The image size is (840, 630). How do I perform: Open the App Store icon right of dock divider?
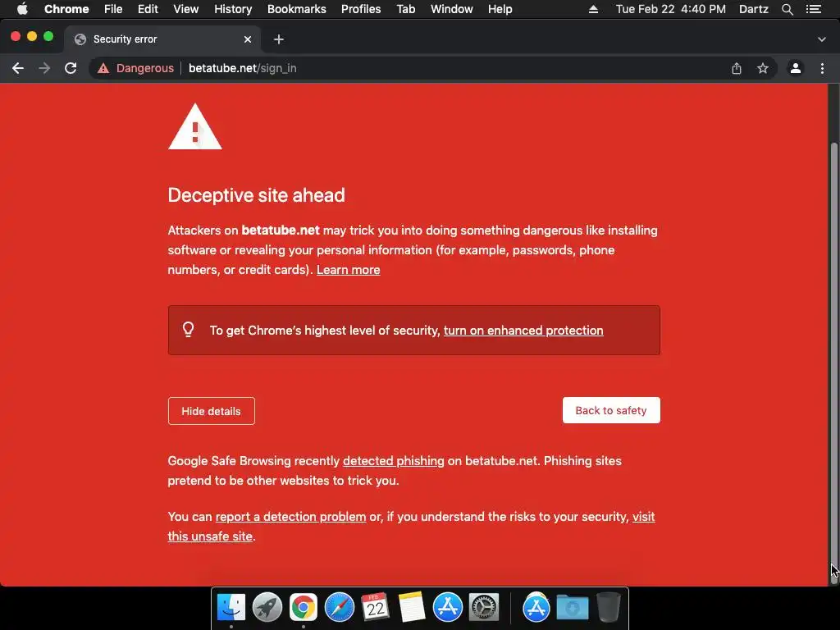(536, 608)
